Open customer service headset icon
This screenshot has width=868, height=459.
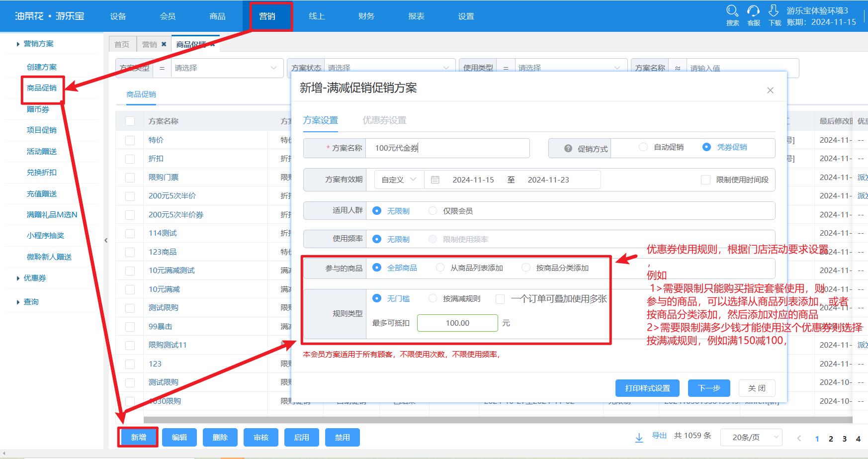pos(754,11)
